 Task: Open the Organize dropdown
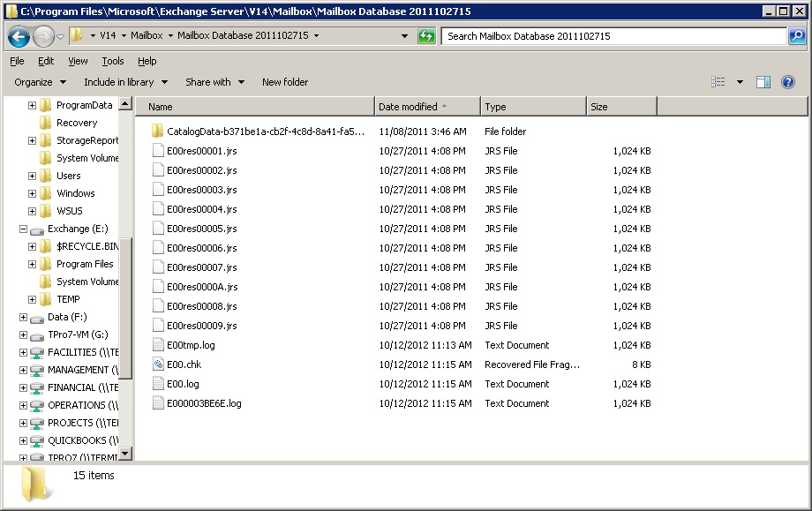[39, 81]
